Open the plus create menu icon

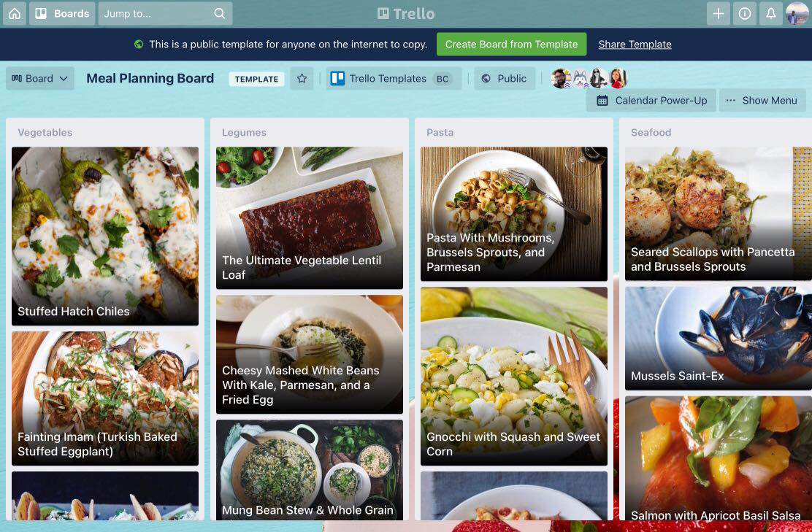(x=719, y=13)
